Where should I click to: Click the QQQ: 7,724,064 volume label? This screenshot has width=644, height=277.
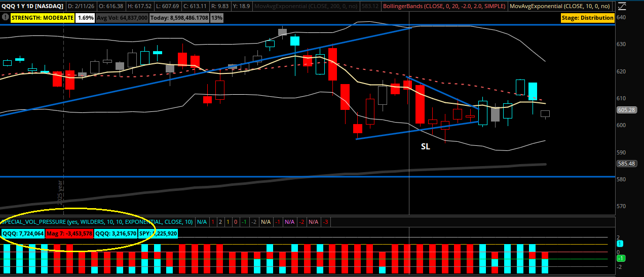pyautogui.click(x=22, y=233)
